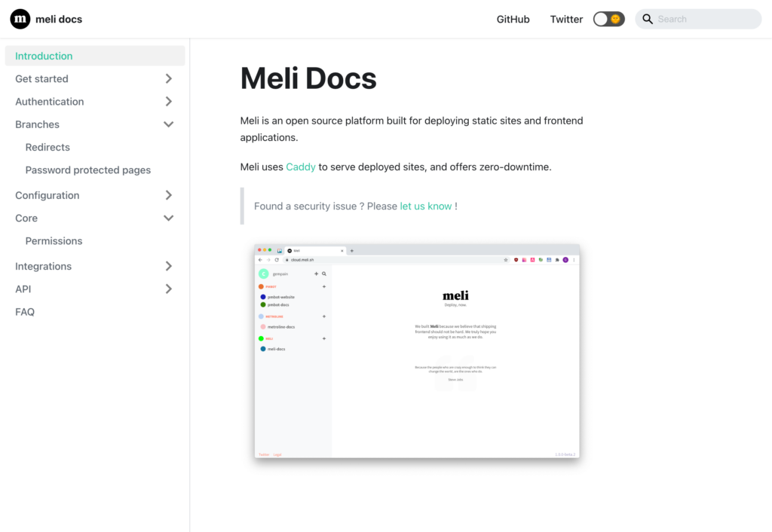The width and height of the screenshot is (772, 532).
Task: Open the Redirects page
Action: pyautogui.click(x=47, y=148)
